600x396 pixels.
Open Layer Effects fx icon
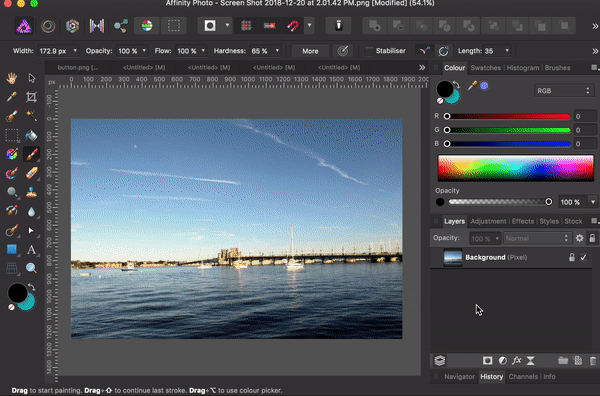pyautogui.click(x=517, y=360)
